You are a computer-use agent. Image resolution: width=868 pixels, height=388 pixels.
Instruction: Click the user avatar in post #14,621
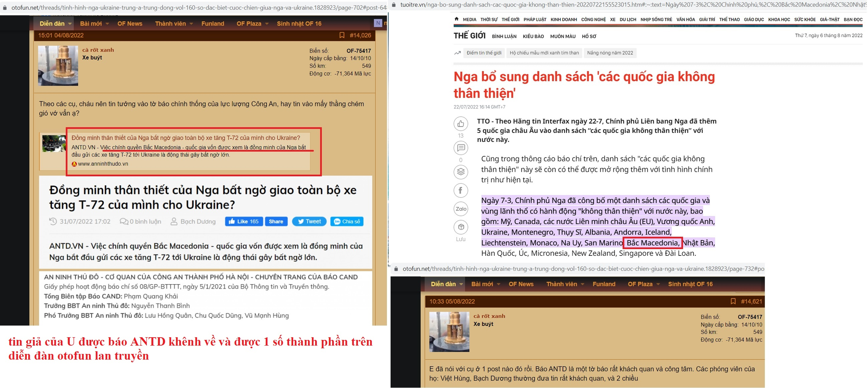pyautogui.click(x=449, y=332)
